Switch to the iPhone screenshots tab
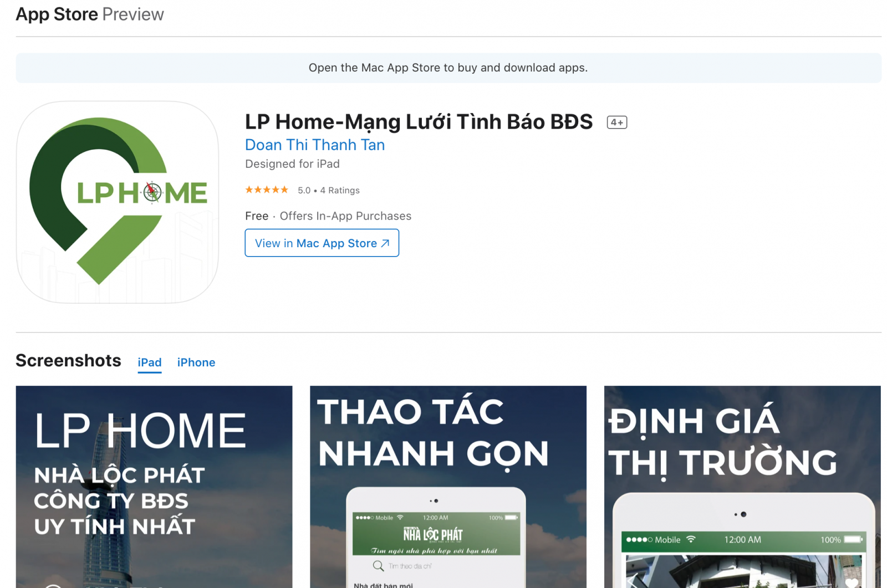The width and height of the screenshot is (887, 588). pos(196,362)
